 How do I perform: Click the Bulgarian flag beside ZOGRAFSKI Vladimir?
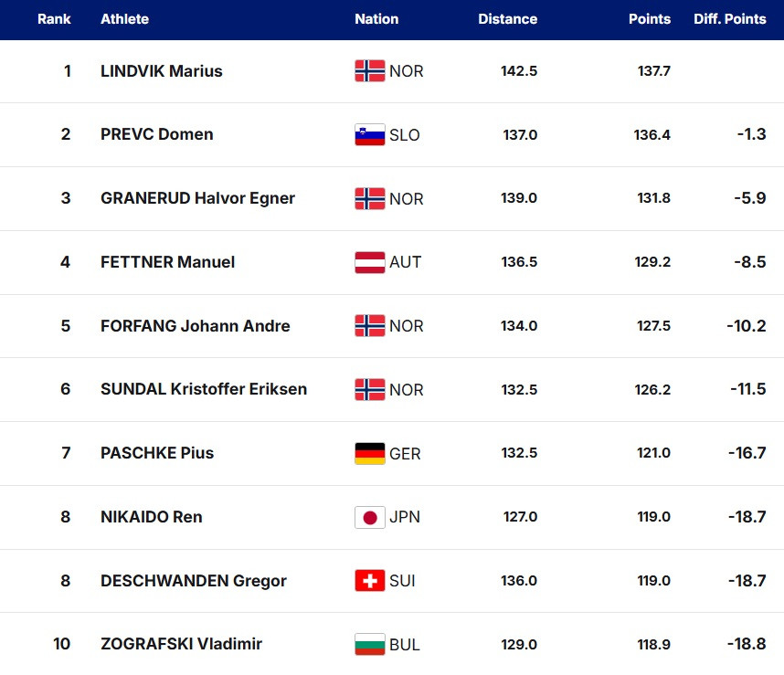point(369,645)
